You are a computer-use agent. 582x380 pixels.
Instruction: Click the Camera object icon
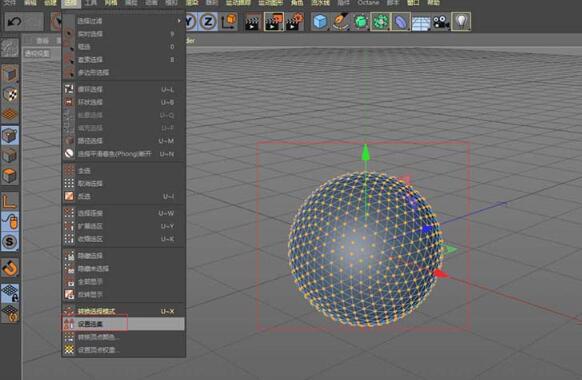(x=441, y=22)
